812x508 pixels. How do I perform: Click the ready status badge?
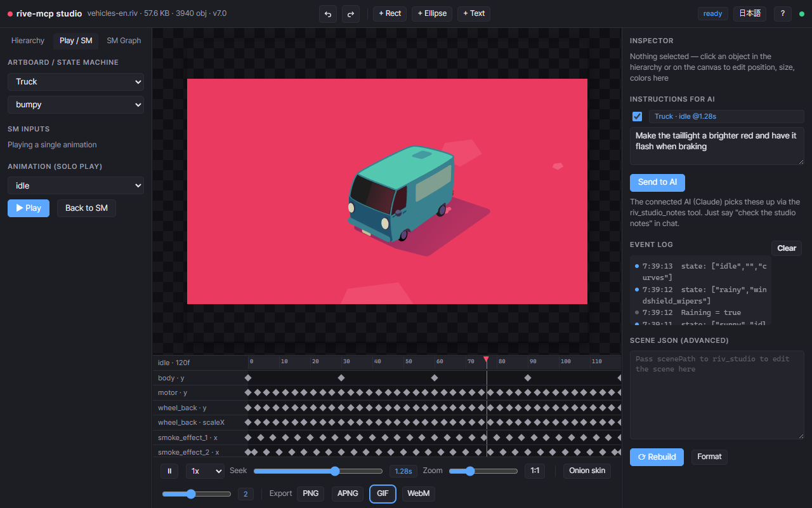point(713,13)
